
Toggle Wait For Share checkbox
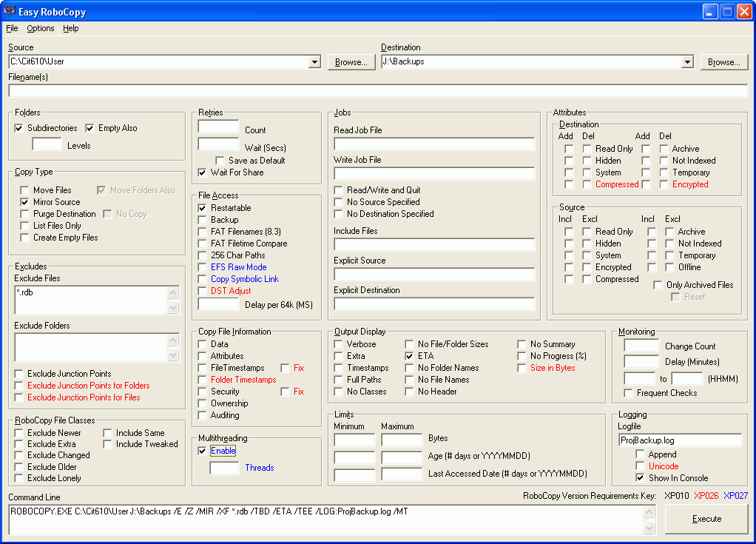click(x=202, y=172)
